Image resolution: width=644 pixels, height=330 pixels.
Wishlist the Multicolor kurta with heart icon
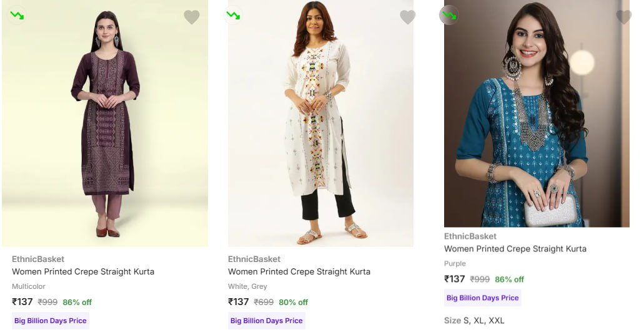192,17
